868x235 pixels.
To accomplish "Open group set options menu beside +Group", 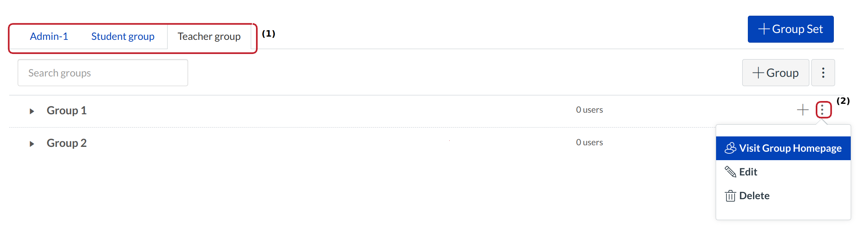I will (823, 73).
